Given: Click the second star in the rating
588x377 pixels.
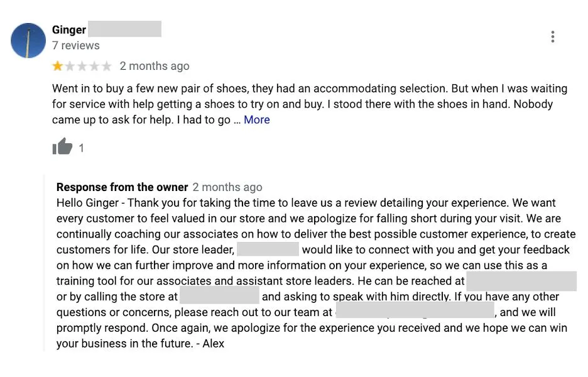Looking at the screenshot, I should [x=68, y=65].
